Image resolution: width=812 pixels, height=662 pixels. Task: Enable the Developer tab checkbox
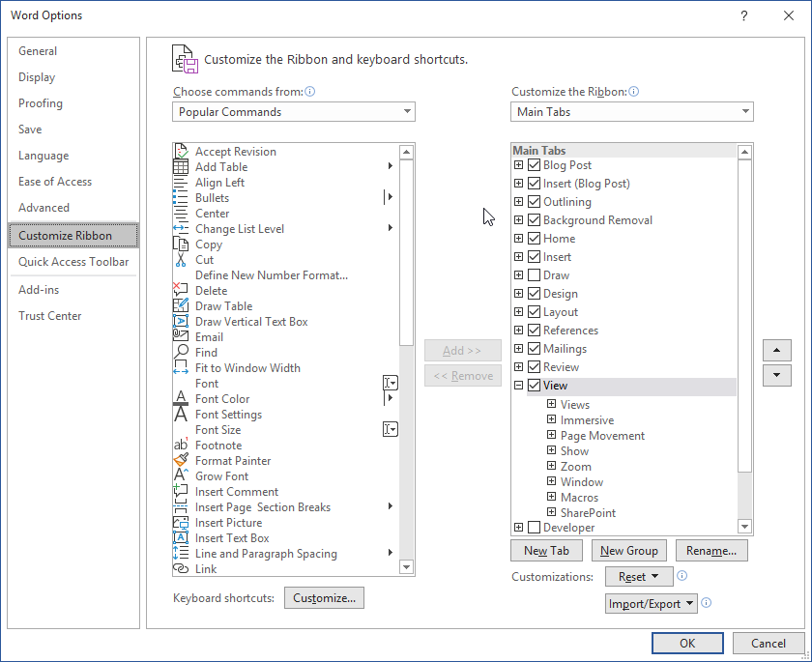tap(534, 528)
